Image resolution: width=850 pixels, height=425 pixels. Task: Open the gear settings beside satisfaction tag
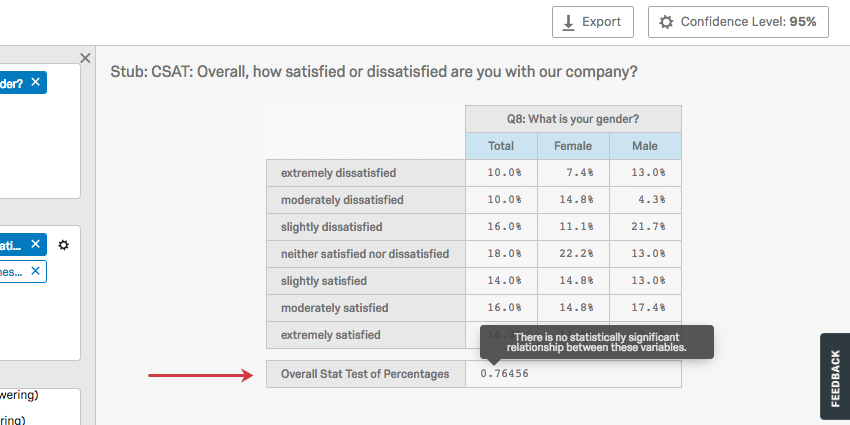tap(64, 245)
